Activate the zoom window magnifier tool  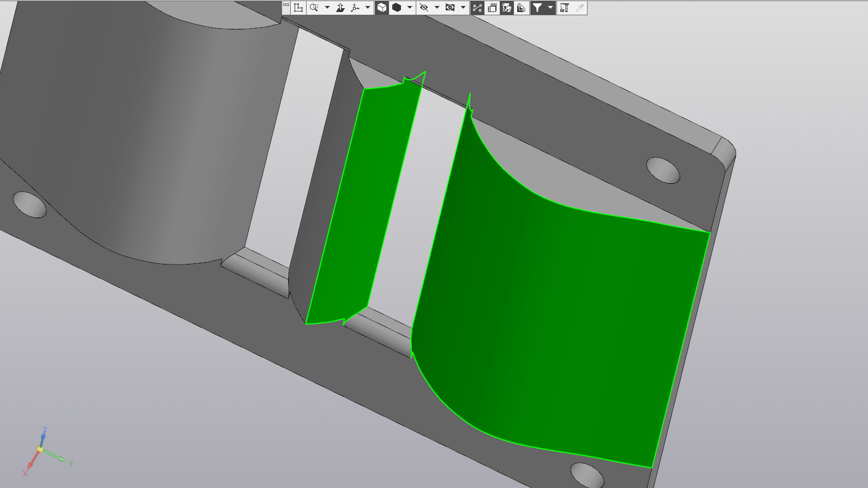(314, 8)
